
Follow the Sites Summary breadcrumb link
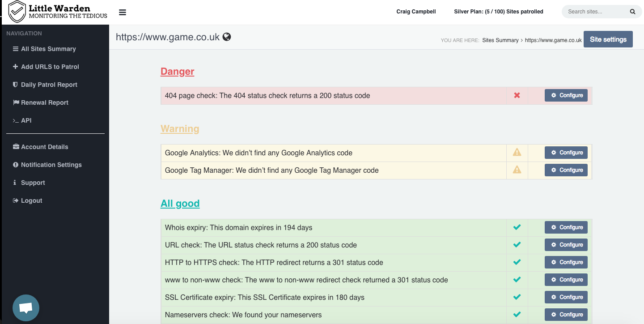500,40
